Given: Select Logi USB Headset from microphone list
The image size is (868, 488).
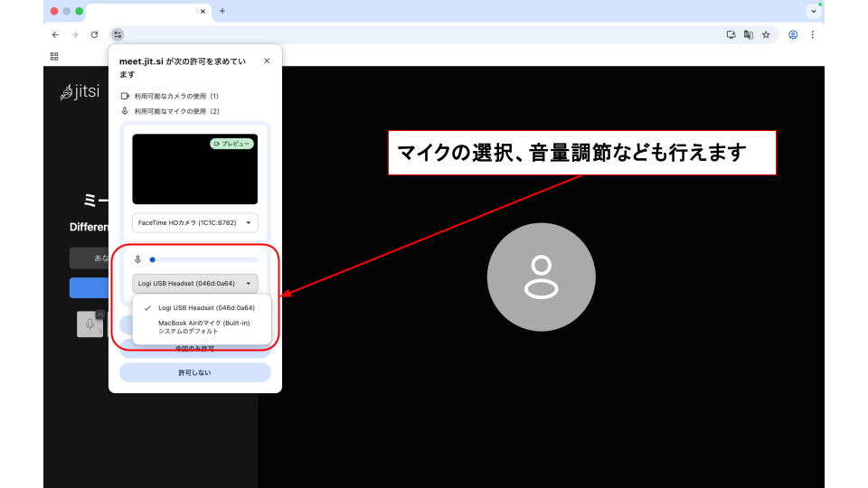Looking at the screenshot, I should coord(206,307).
